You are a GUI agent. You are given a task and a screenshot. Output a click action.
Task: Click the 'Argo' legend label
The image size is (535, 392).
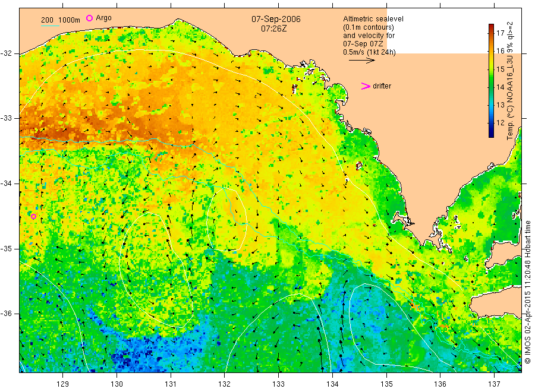click(103, 18)
